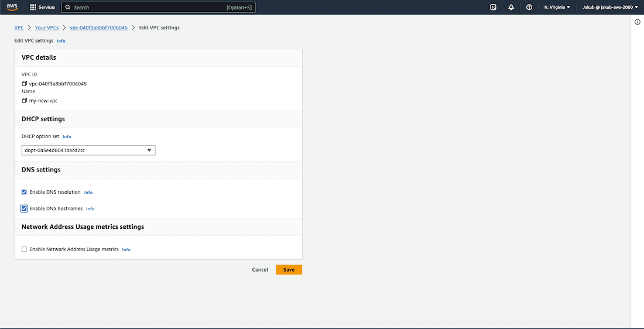Copy the my-new-vpc name

pyautogui.click(x=24, y=101)
